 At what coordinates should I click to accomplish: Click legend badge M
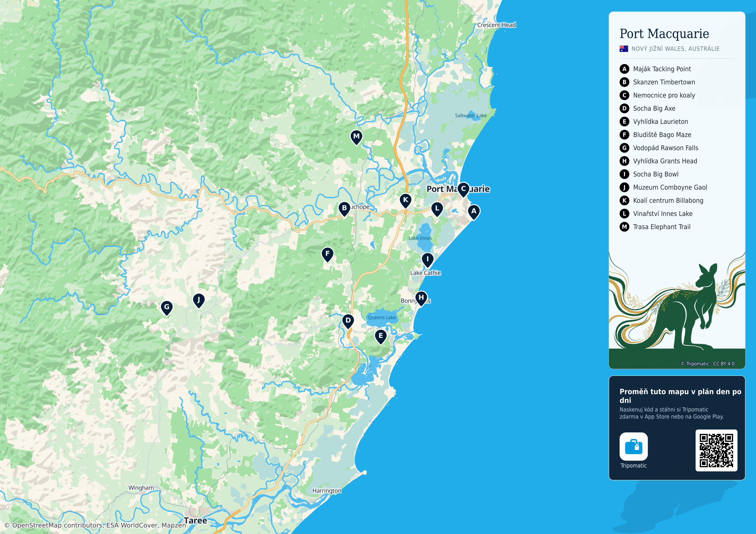(624, 227)
